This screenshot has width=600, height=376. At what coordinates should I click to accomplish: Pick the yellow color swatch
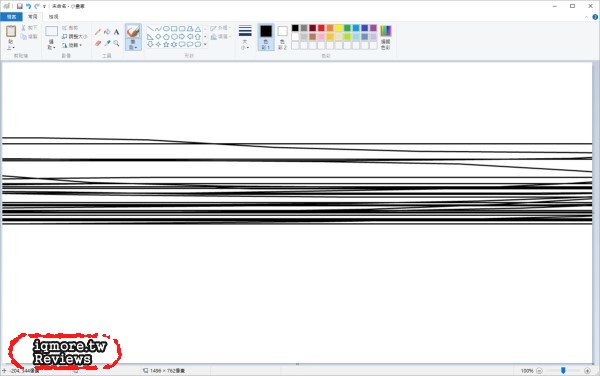click(339, 28)
